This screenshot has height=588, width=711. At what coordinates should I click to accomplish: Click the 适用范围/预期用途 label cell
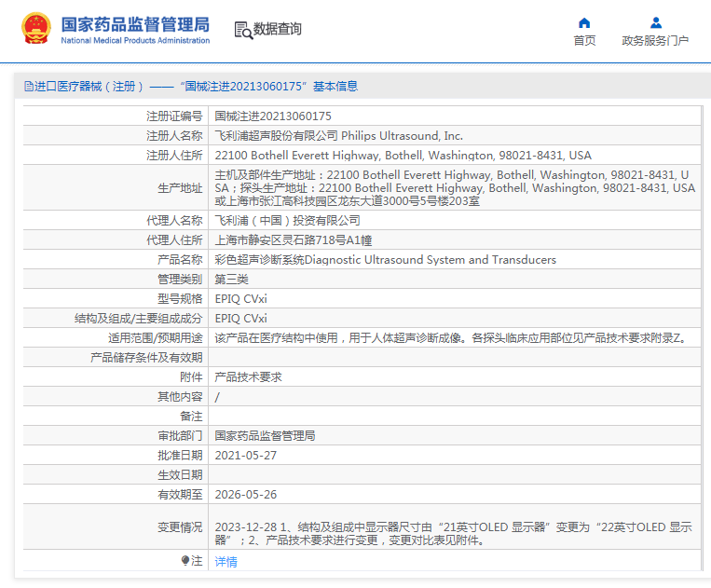click(116, 337)
